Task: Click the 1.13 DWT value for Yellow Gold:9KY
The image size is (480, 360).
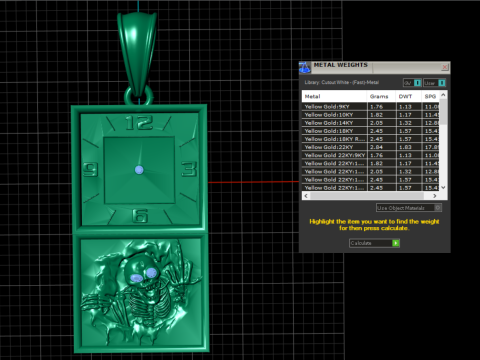Action: point(405,107)
